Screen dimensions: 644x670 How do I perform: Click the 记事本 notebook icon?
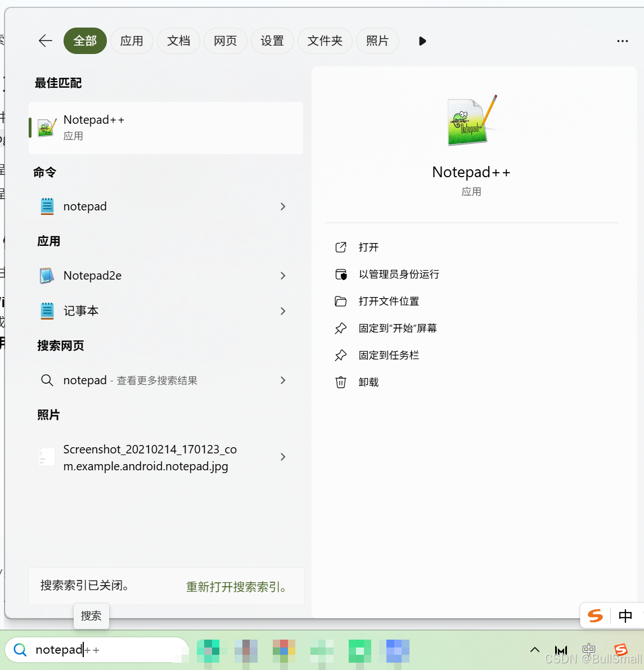47,311
